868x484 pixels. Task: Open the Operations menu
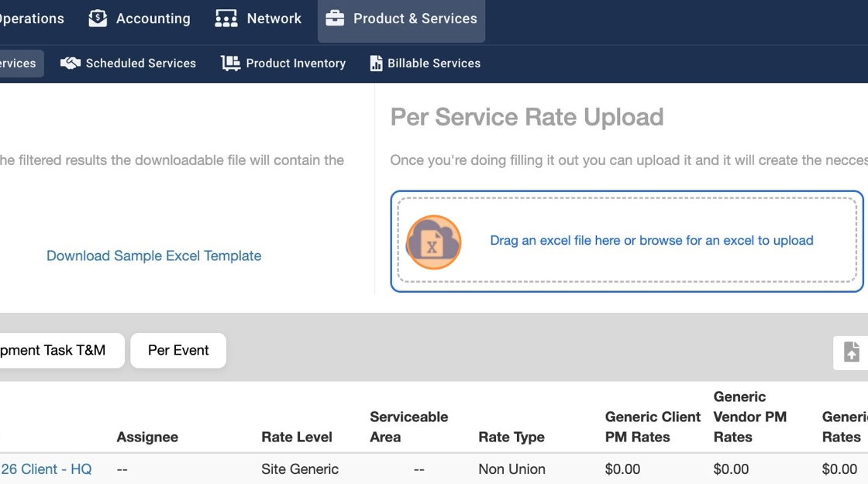(31, 19)
